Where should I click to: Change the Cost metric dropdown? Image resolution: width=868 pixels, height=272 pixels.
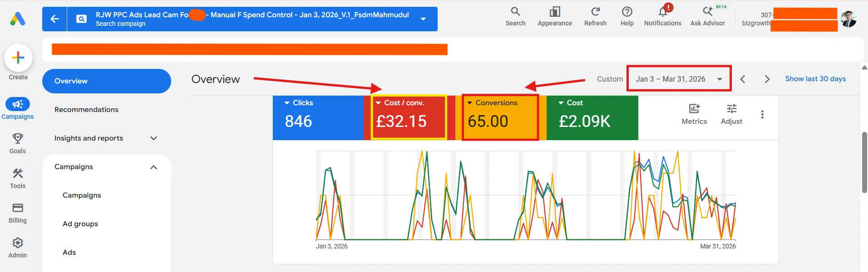[571, 103]
